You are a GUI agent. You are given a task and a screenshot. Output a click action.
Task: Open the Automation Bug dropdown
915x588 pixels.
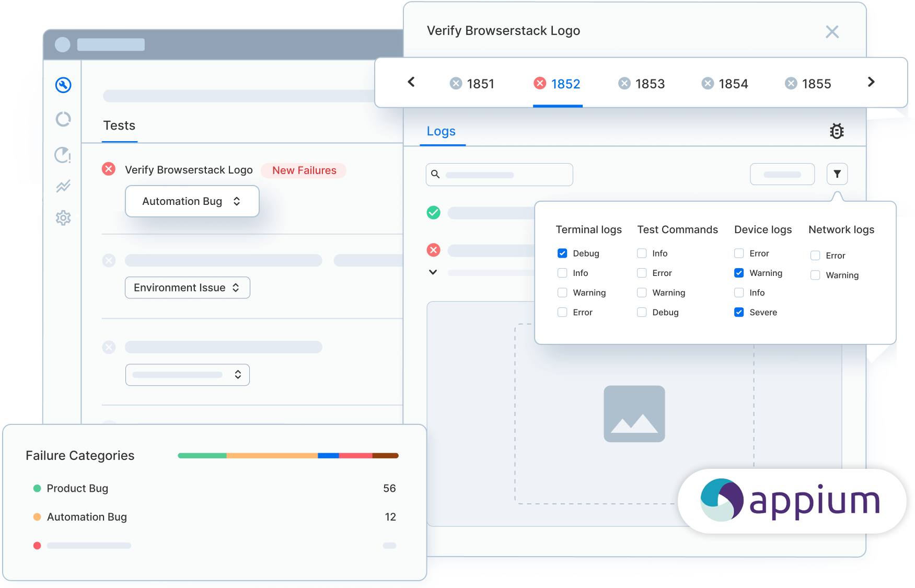[192, 201]
